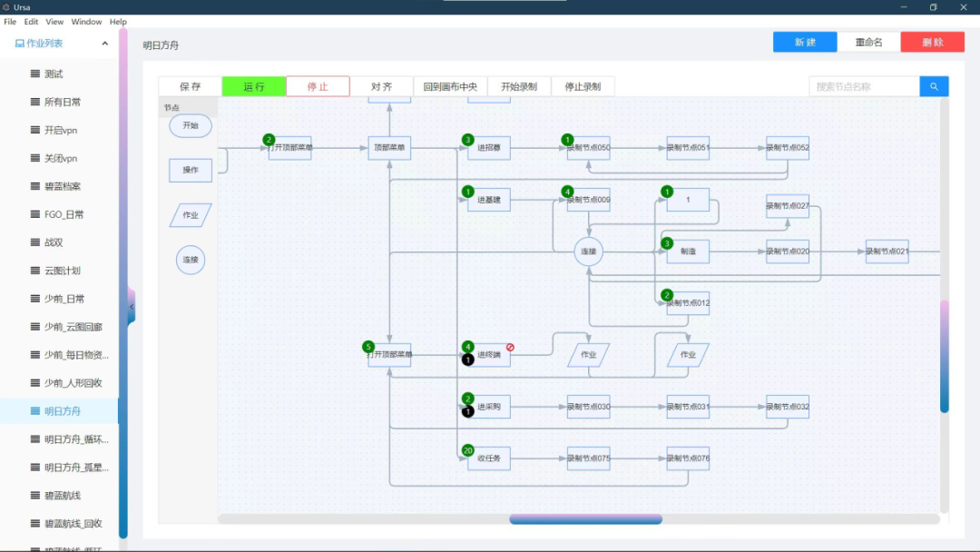Select the 连接 (Connect) circle node tool
980x552 pixels.
click(190, 260)
